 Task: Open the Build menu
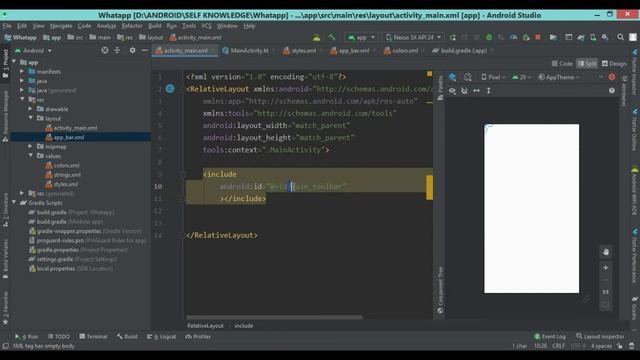(154, 26)
